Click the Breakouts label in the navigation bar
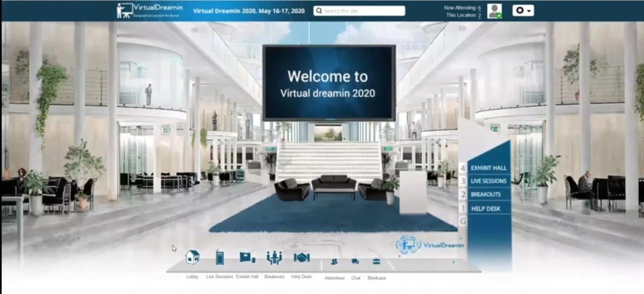Image resolution: width=644 pixels, height=294 pixels. (274, 276)
